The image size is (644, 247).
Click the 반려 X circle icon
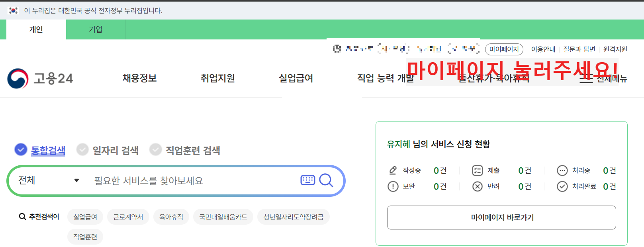point(478,186)
